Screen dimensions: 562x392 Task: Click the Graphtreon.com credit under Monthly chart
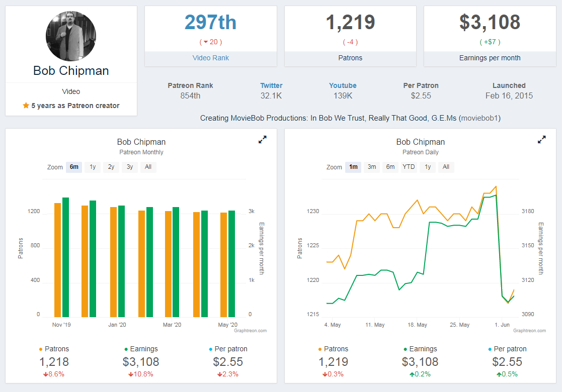[x=250, y=331]
